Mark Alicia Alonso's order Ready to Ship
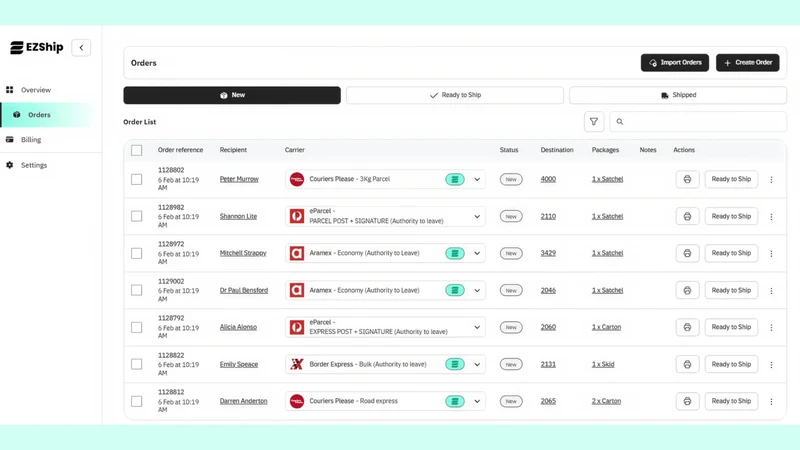Screen dimensions: 800x450 731,328
